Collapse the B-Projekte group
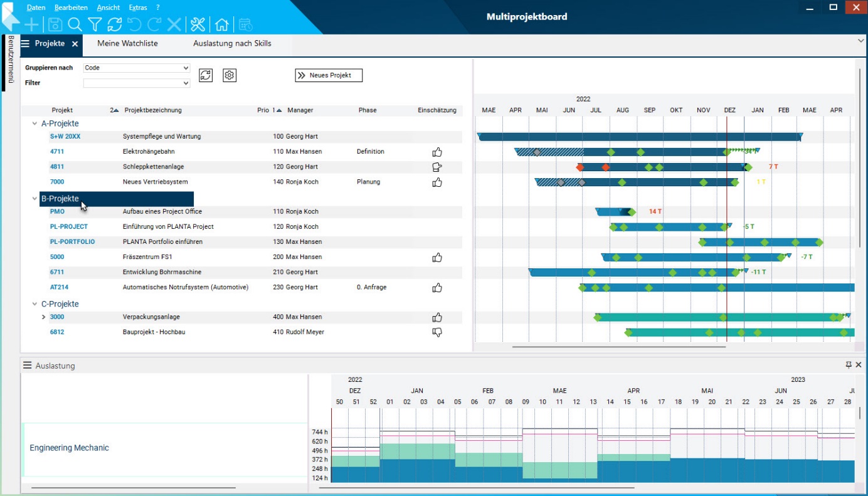868x496 pixels. tap(34, 199)
